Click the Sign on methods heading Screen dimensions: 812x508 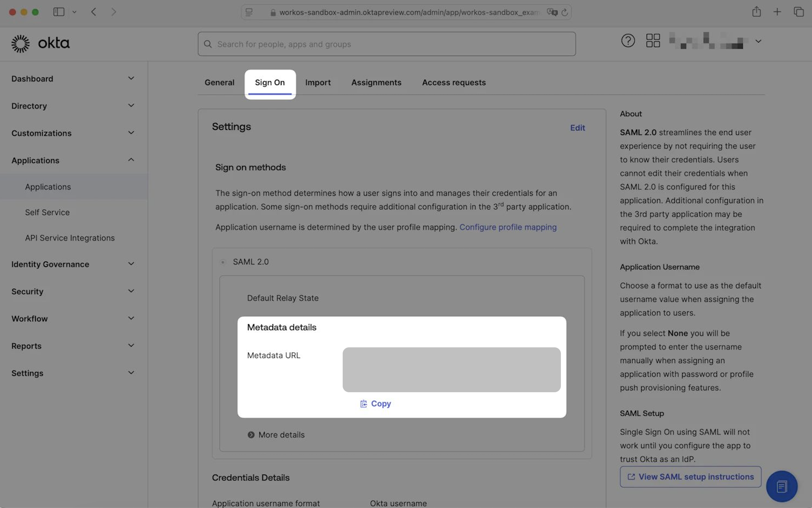pyautogui.click(x=250, y=167)
